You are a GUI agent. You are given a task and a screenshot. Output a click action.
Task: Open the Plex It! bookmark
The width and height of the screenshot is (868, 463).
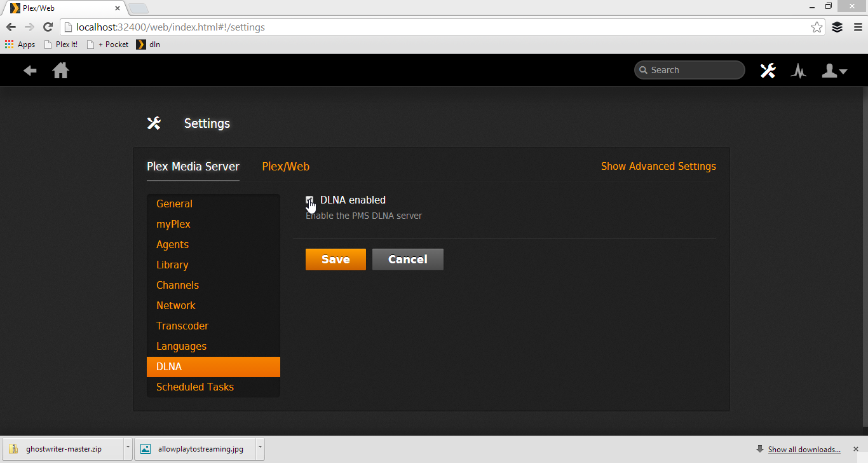pyautogui.click(x=61, y=45)
